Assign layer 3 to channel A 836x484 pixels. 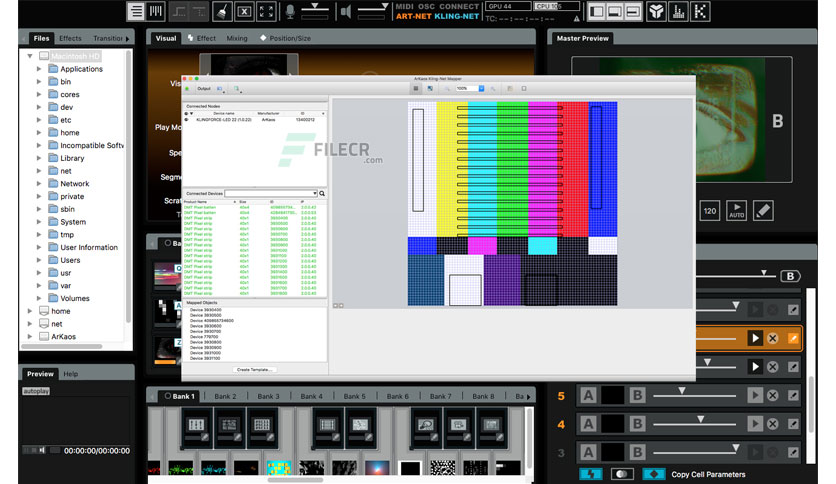pos(588,453)
